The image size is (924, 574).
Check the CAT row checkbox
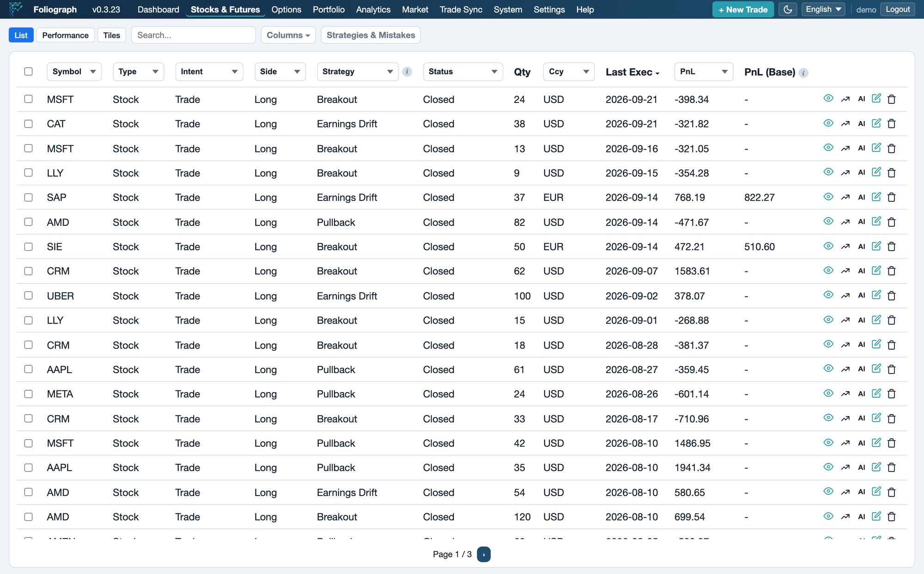click(x=29, y=124)
